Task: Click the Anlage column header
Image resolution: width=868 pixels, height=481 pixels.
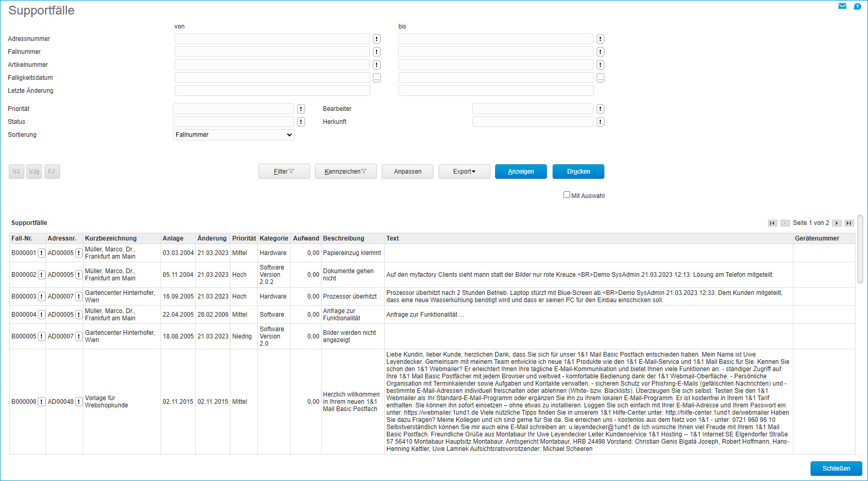Action: click(173, 238)
